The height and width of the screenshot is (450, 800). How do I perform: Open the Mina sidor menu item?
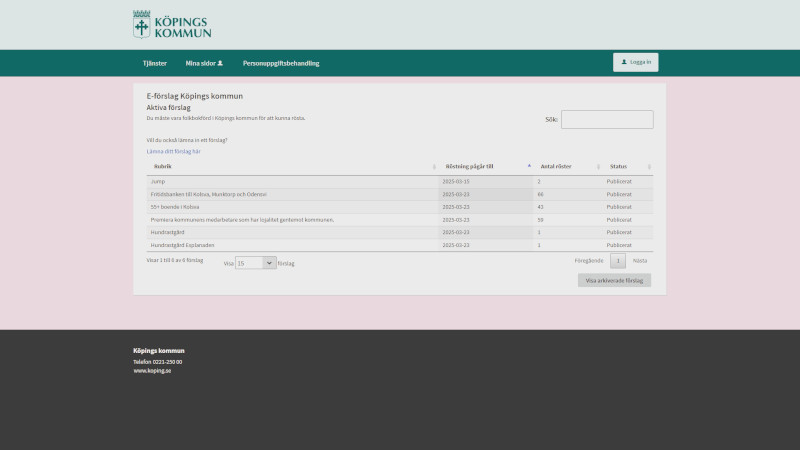pyautogui.click(x=204, y=63)
